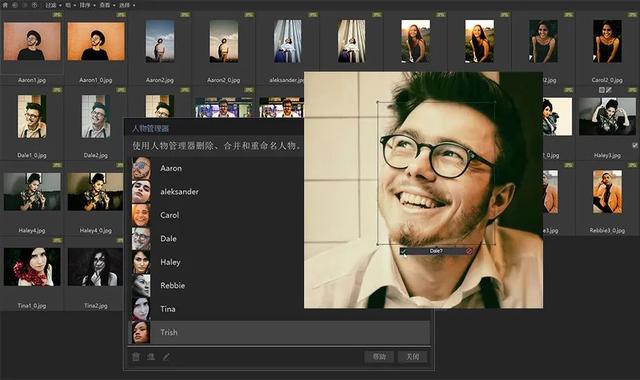Open the 查看 view dropdown
Image resolution: width=640 pixels, height=380 pixels.
[x=107, y=5]
